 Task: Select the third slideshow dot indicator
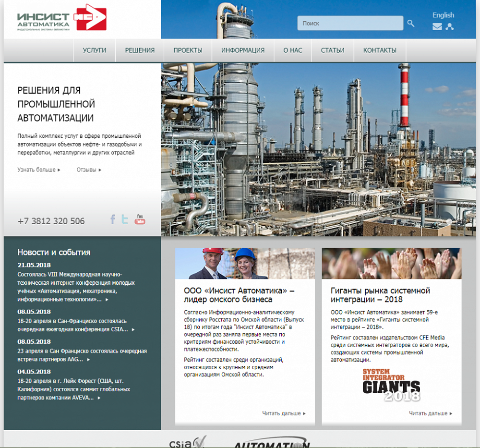pos(459,222)
